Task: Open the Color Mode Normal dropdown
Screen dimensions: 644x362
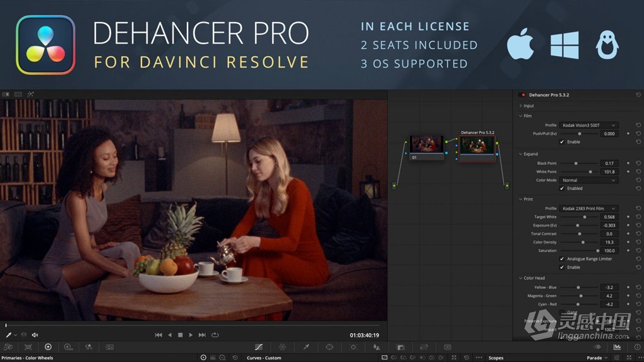Action: pos(589,180)
